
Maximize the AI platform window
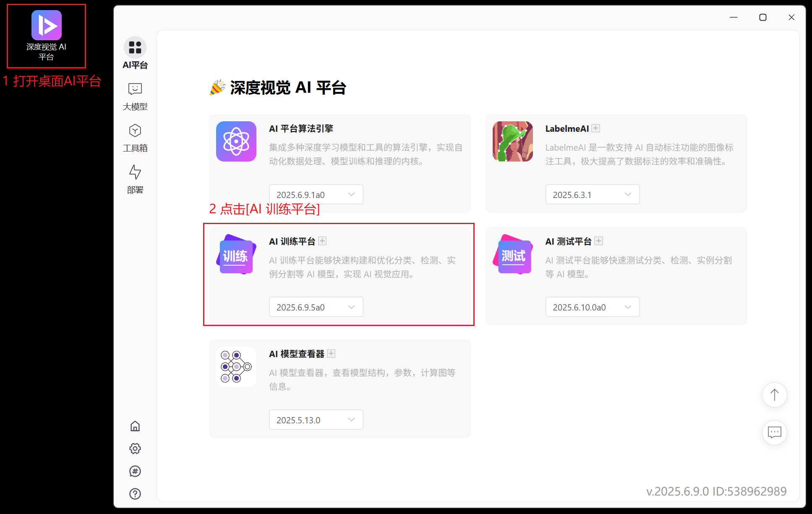coord(763,17)
